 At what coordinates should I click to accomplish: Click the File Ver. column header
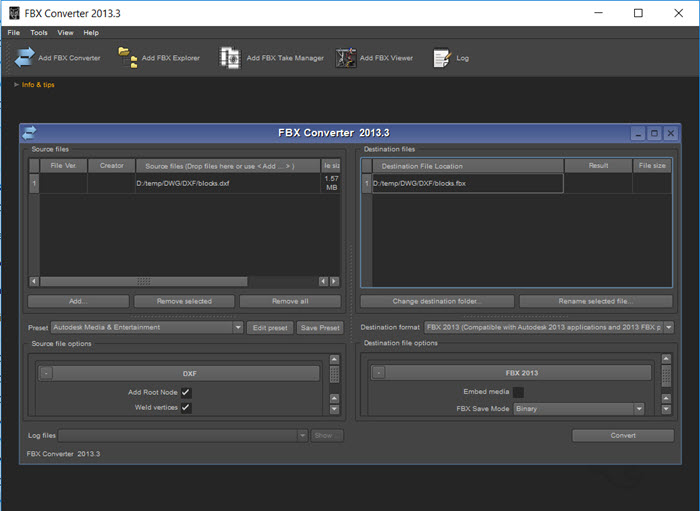pos(63,166)
